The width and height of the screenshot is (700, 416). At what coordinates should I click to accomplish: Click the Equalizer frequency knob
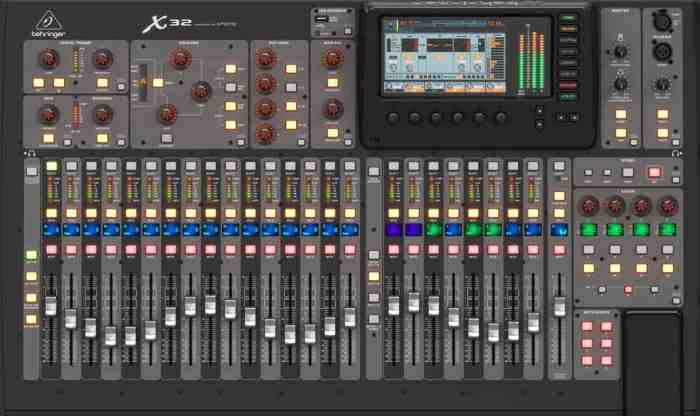pos(201,91)
